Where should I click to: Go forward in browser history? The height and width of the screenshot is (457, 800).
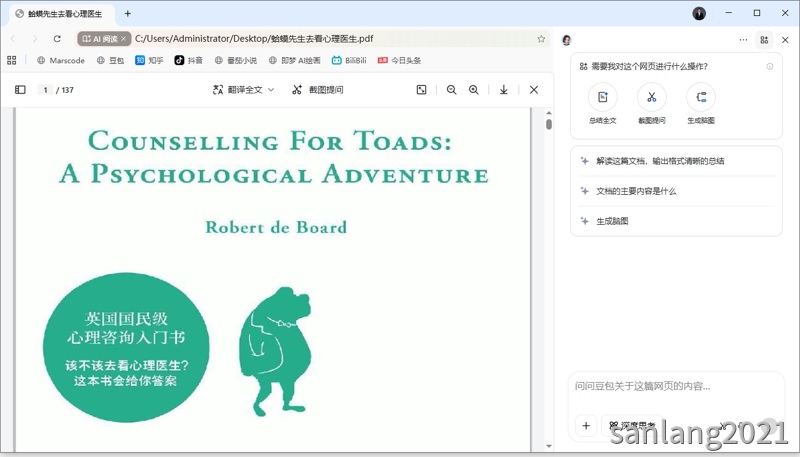coord(35,39)
